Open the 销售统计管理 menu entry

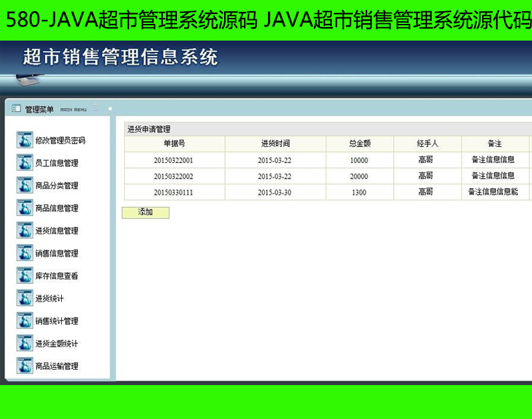point(57,321)
